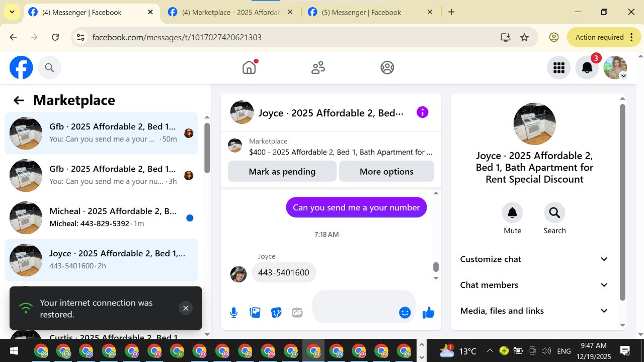Click the More options button
This screenshot has height=362, width=644.
pyautogui.click(x=386, y=171)
